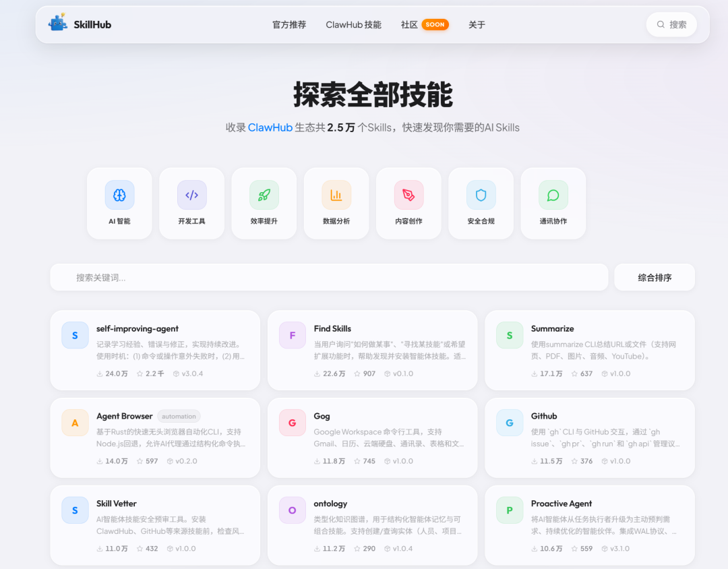Viewport: 728px width, 569px height.
Task: Click the S avatar of self-improving-agent
Action: (x=75, y=335)
